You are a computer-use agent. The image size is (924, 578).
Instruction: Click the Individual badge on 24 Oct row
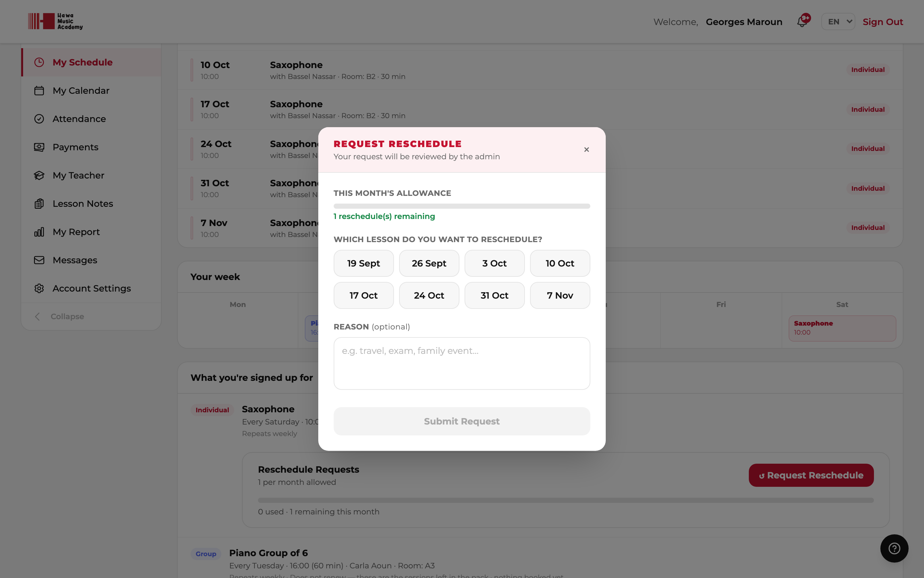[868, 149]
